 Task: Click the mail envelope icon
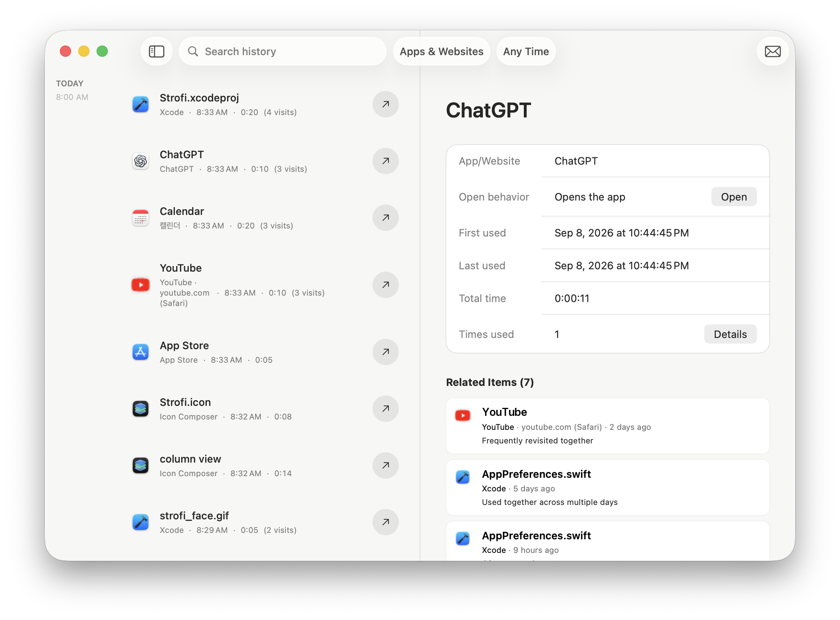click(773, 51)
